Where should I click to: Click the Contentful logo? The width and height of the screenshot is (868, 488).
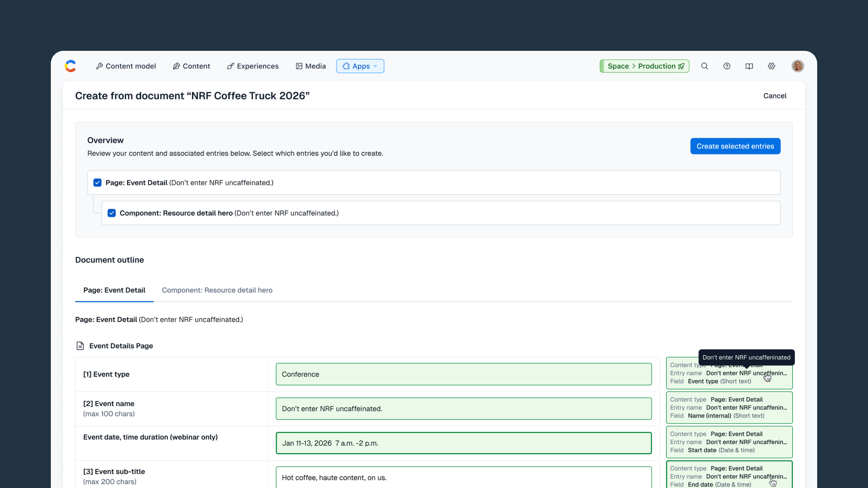point(70,66)
